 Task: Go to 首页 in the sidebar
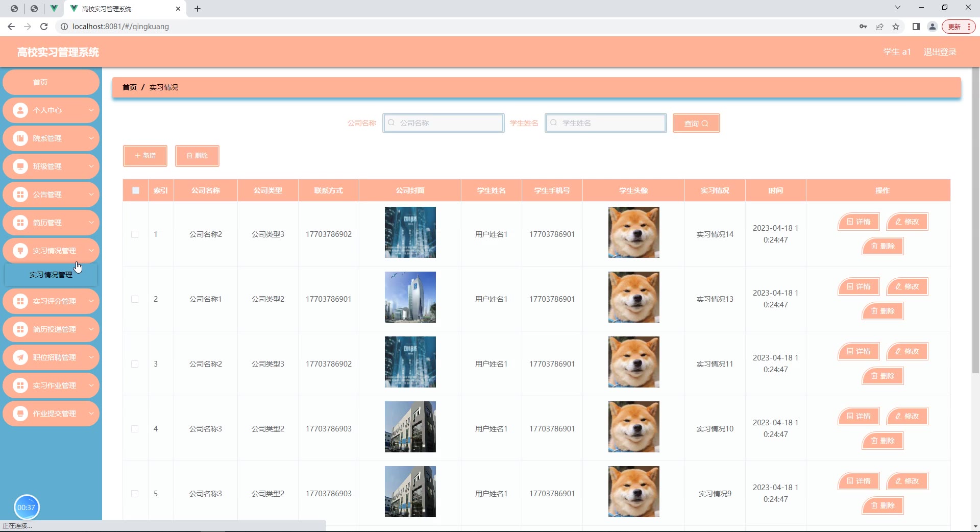coord(51,82)
